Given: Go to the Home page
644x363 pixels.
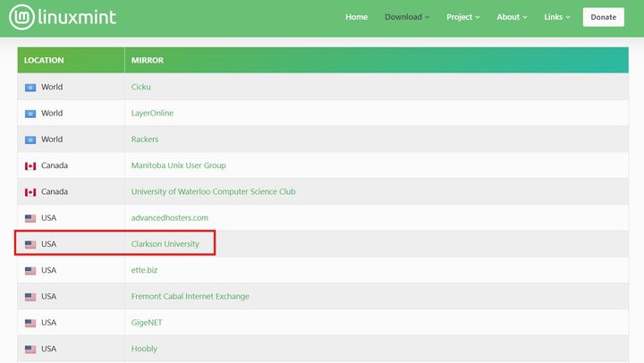Looking at the screenshot, I should coord(356,17).
